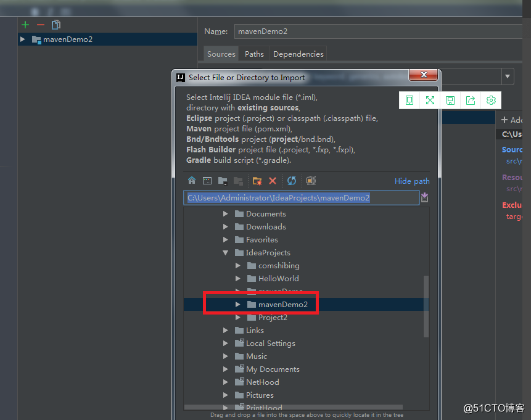Select the mavenDemo2 folder in the file tree
This screenshot has width=531, height=420.
pos(283,305)
